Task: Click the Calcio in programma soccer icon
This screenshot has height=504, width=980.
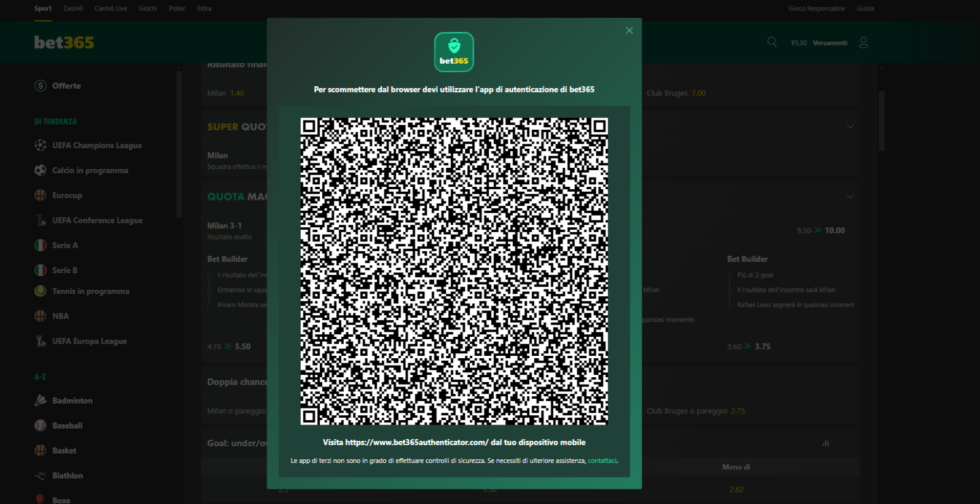Action: [x=40, y=170]
